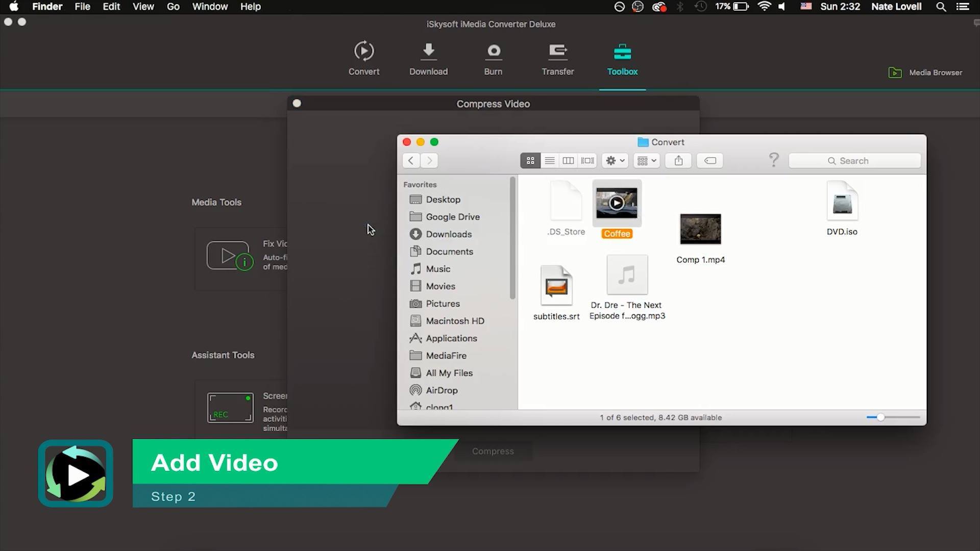Open the File menu
Viewport: 980px width, 551px height.
pyautogui.click(x=82, y=7)
